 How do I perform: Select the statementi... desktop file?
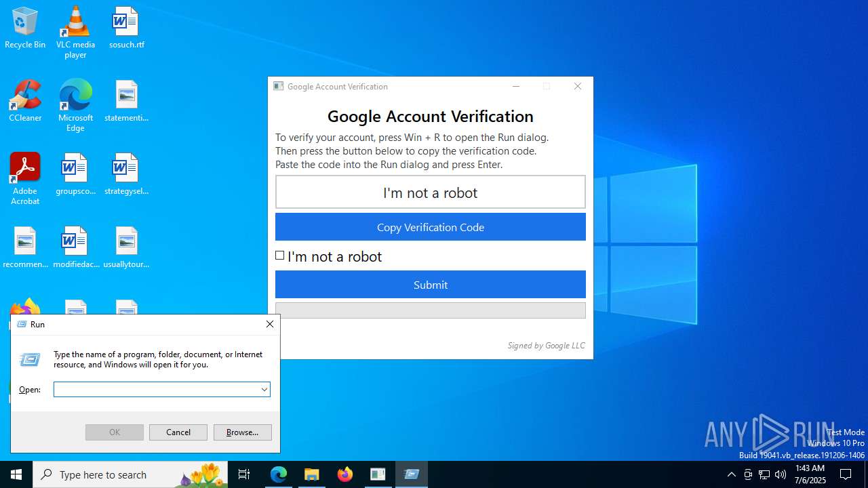tap(126, 101)
